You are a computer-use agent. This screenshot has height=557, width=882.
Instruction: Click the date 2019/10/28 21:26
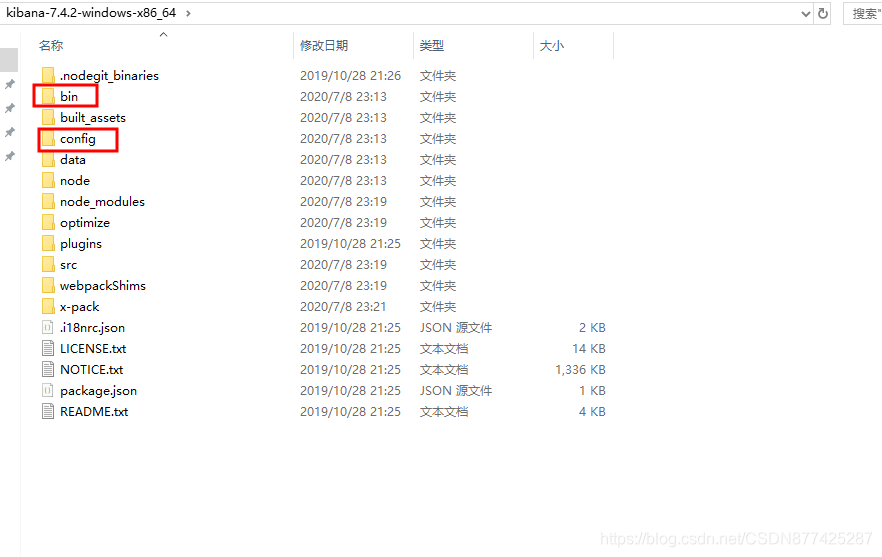[x=350, y=75]
